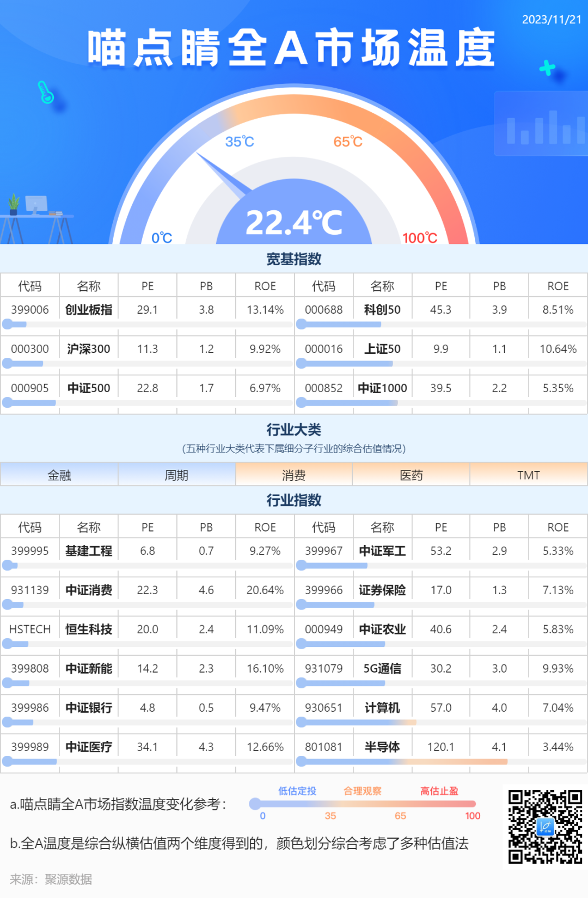The width and height of the screenshot is (588, 898).
Task: Click index name 上证50
Action: coord(382,349)
